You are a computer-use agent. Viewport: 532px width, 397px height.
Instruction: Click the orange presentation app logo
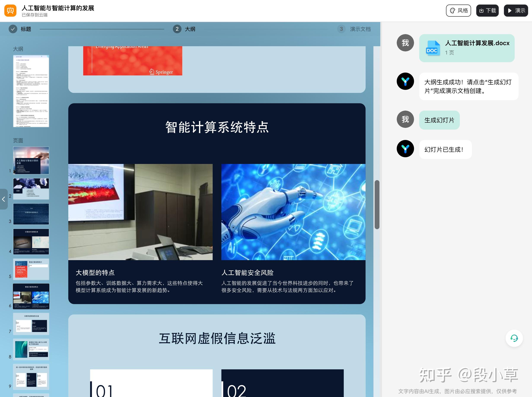(x=10, y=11)
